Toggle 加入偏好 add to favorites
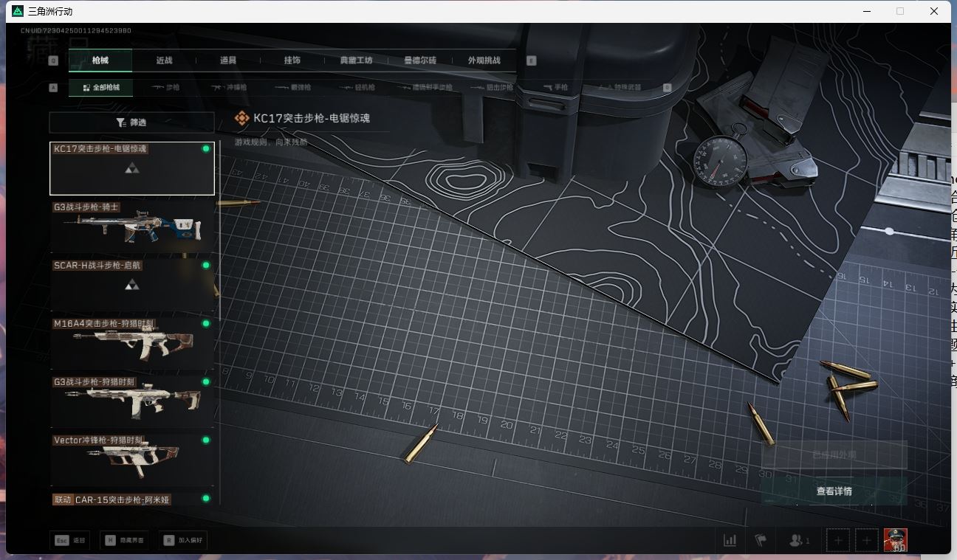Viewport: 957px width, 560px height. (x=185, y=540)
